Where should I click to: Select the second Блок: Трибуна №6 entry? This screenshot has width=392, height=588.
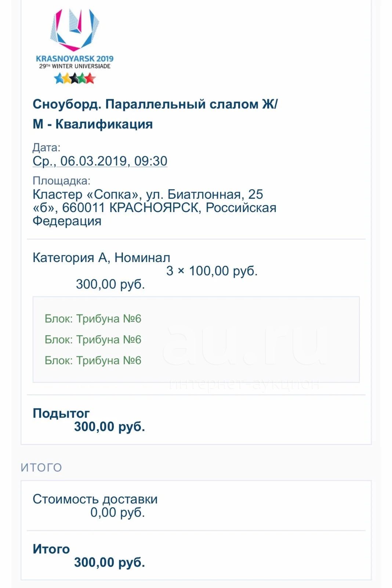pyautogui.click(x=93, y=340)
